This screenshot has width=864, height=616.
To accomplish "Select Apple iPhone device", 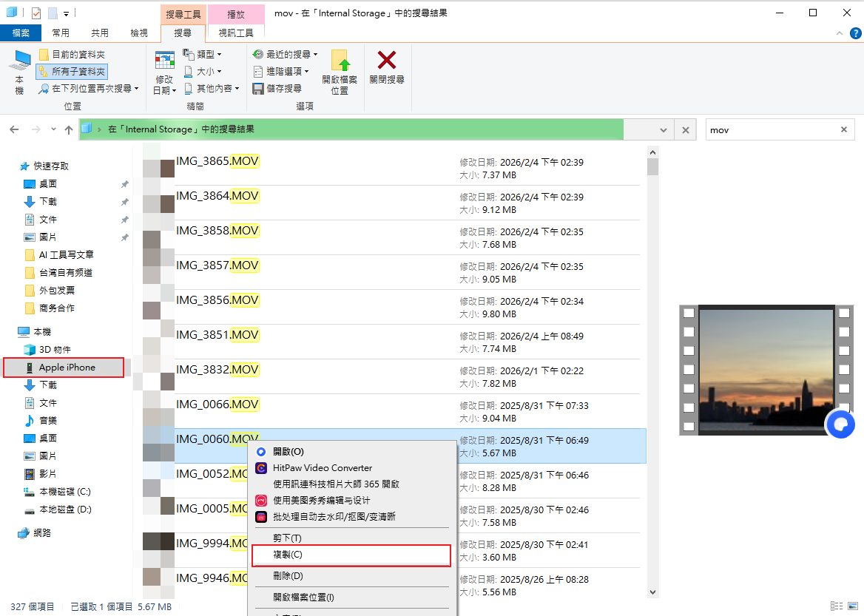I will tap(64, 368).
